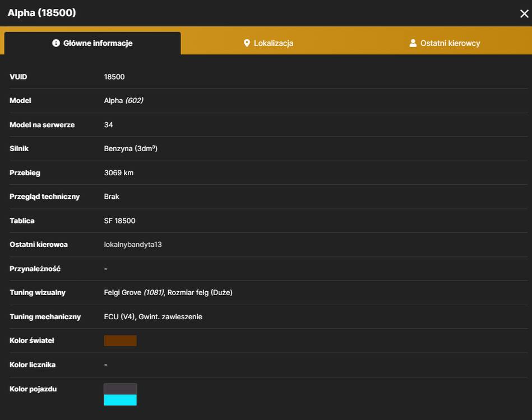Click the dash value beside Przynależność
The width and height of the screenshot is (532, 420).
point(105,269)
